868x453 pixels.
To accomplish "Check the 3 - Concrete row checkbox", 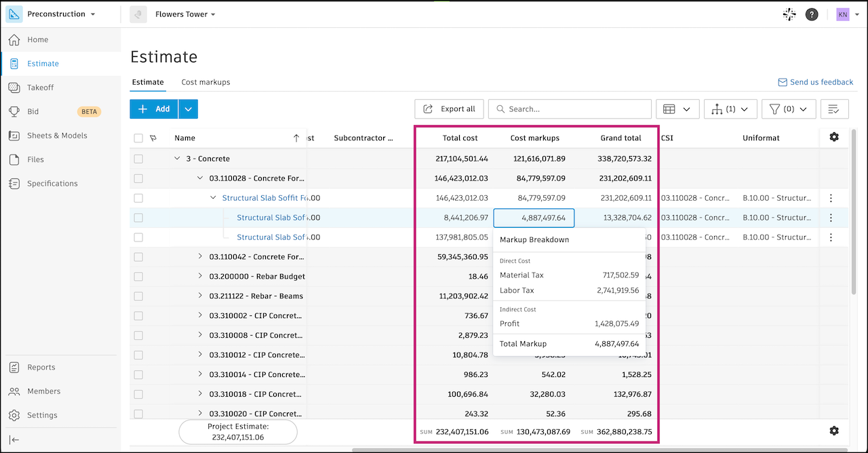I will (x=138, y=159).
